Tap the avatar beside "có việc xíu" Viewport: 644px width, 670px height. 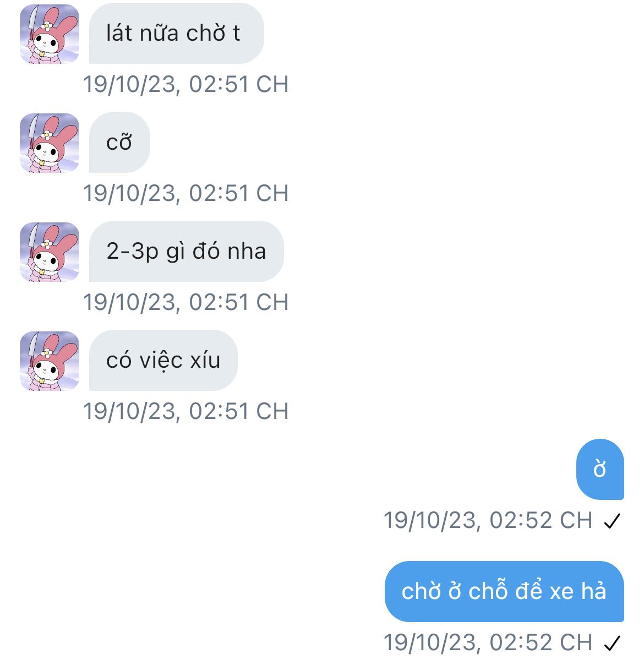tap(50, 361)
